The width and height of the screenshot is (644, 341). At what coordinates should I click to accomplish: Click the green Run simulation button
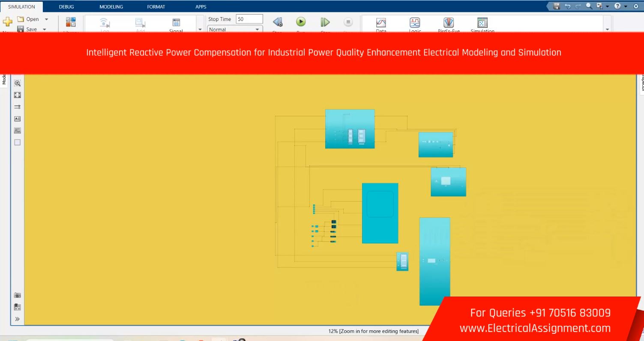pos(301,22)
